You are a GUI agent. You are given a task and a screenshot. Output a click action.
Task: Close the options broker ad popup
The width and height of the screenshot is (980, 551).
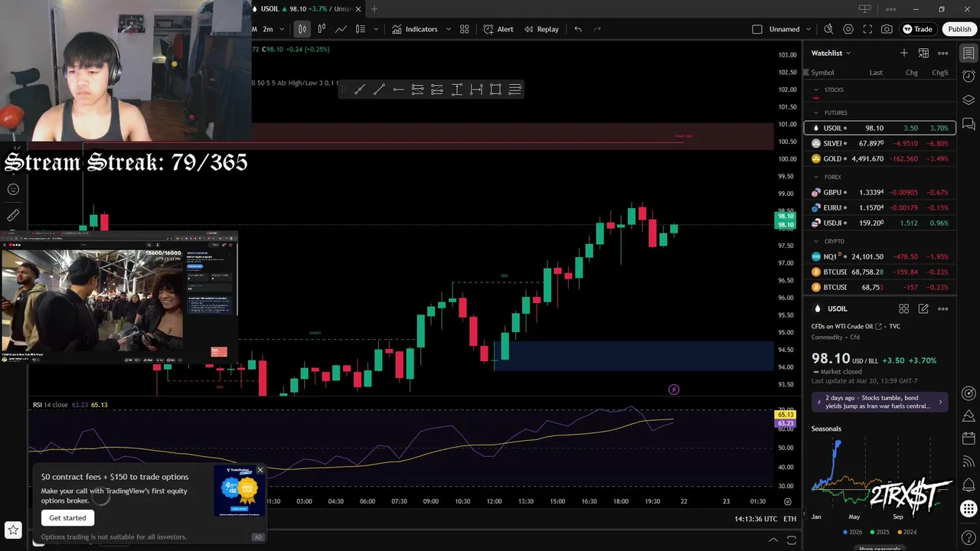point(260,470)
